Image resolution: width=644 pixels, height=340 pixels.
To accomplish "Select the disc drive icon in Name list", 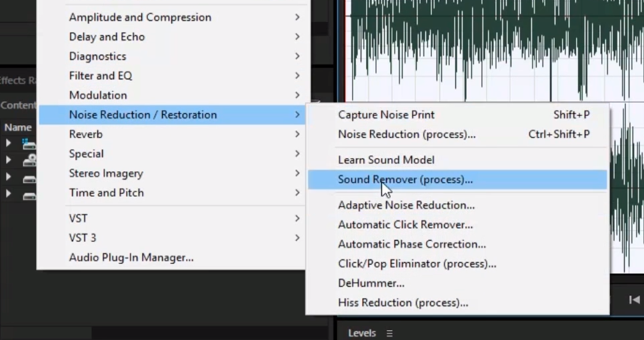I will tap(29, 161).
